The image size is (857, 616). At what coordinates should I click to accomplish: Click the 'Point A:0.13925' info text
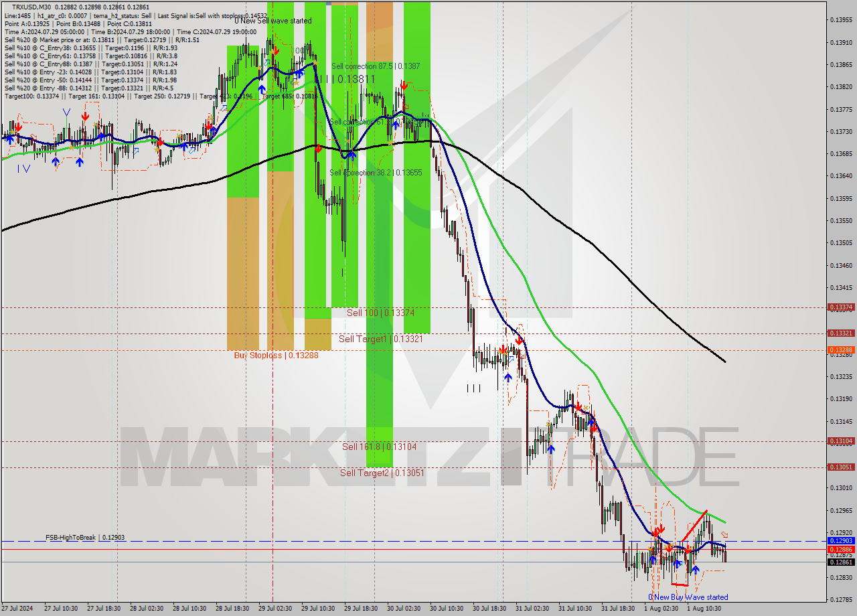pos(26,23)
